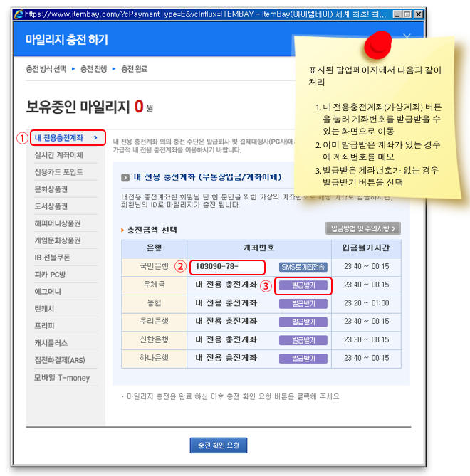Click 국민은행 bank cell
Screen dimensions: 470x476
click(154, 267)
